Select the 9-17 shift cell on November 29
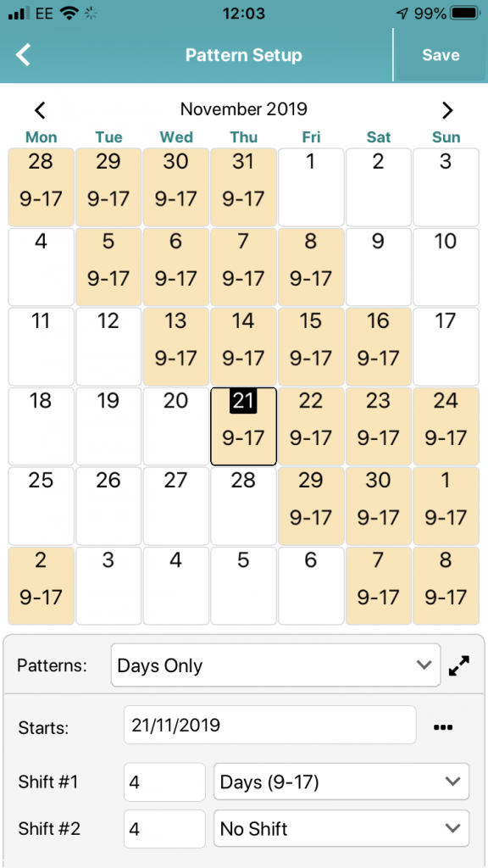 [311, 505]
